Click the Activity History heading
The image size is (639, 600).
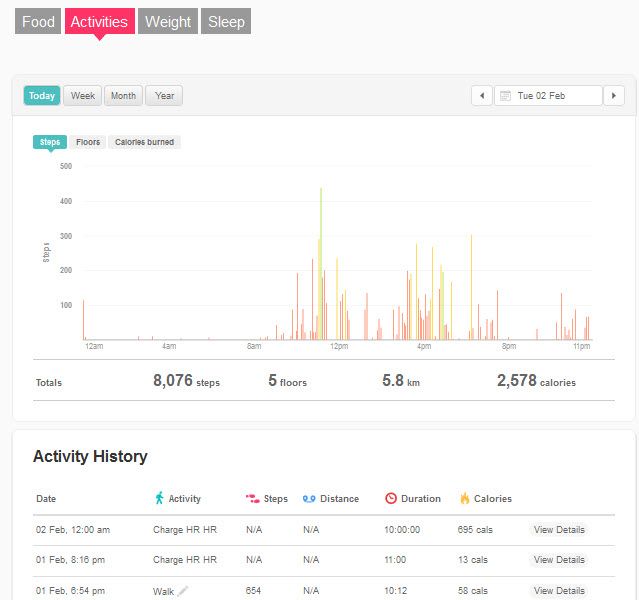[90, 456]
